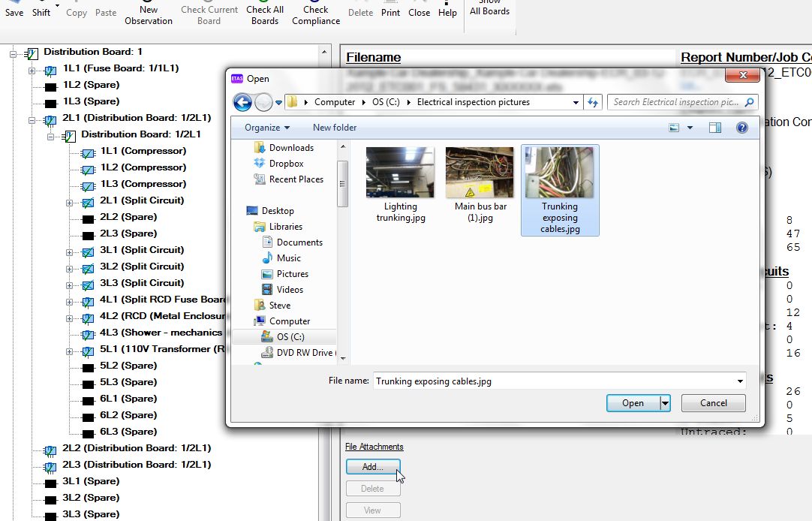
Task: Click the Pictures library icon
Action: (x=267, y=274)
